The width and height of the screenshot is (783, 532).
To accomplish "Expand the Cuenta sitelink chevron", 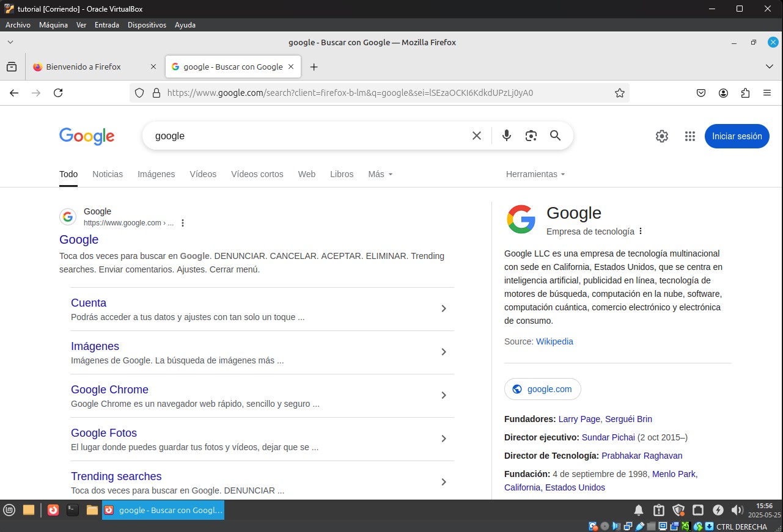I will [x=444, y=308].
